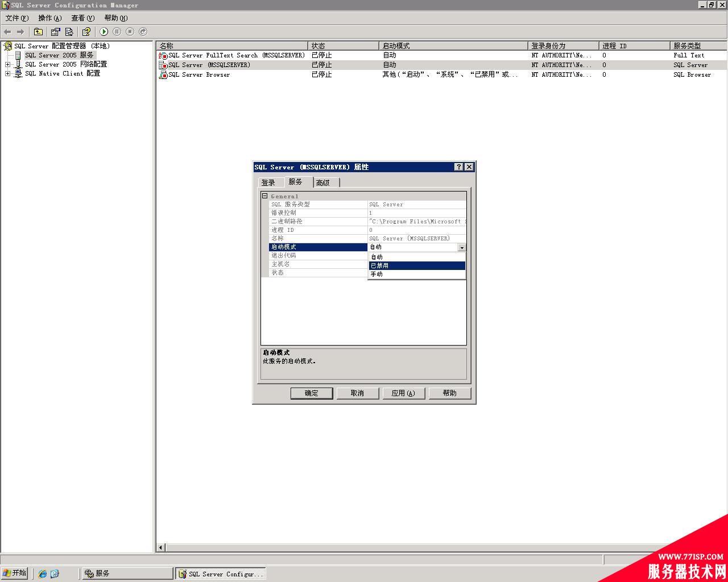Select the 启动模式 property row label
This screenshot has height=582, width=728.
pyautogui.click(x=318, y=247)
